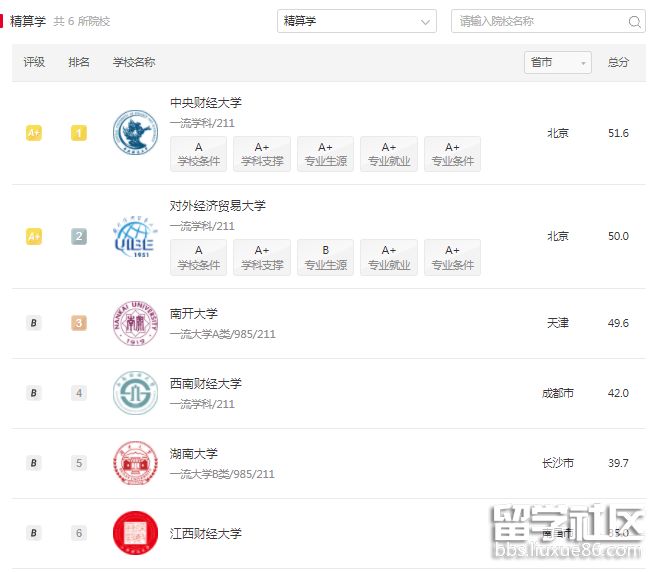The width and height of the screenshot is (658, 572).
Task: Open the 西南财经大学 school link
Action: 206,384
